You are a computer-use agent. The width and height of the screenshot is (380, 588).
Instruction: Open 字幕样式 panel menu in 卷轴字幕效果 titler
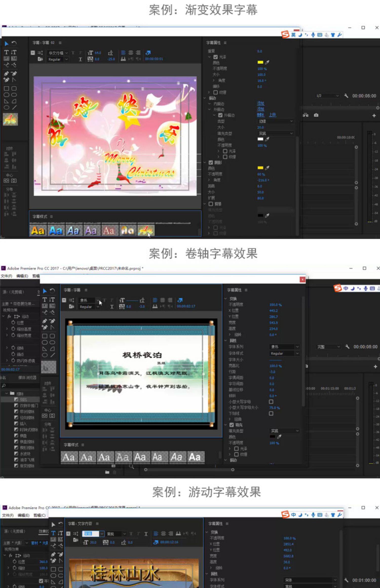pyautogui.click(x=83, y=445)
